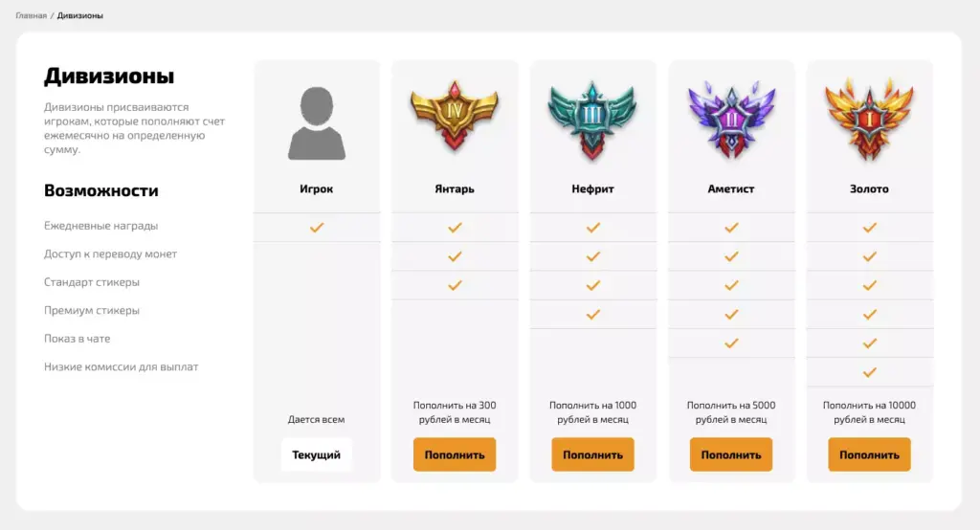Click the Аметист division II badge
This screenshot has height=530, width=980.
[731, 119]
